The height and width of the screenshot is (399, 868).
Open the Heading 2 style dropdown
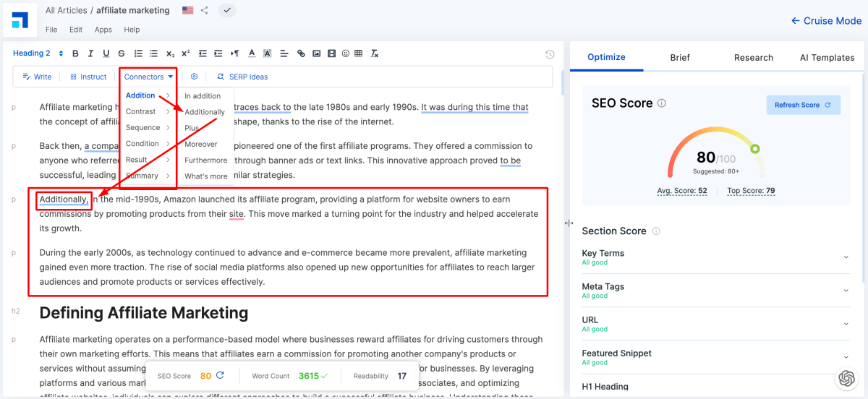tap(38, 53)
